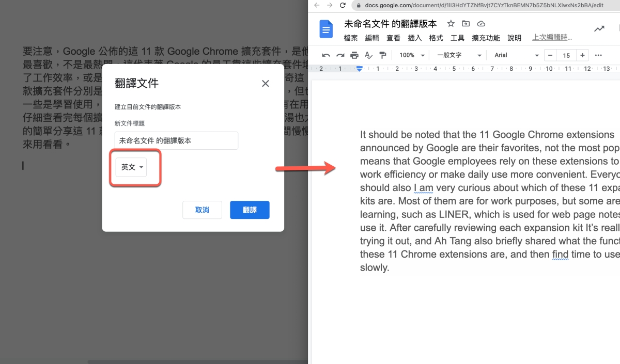Decrease font size with minus button
The width and height of the screenshot is (620, 364).
coord(550,55)
